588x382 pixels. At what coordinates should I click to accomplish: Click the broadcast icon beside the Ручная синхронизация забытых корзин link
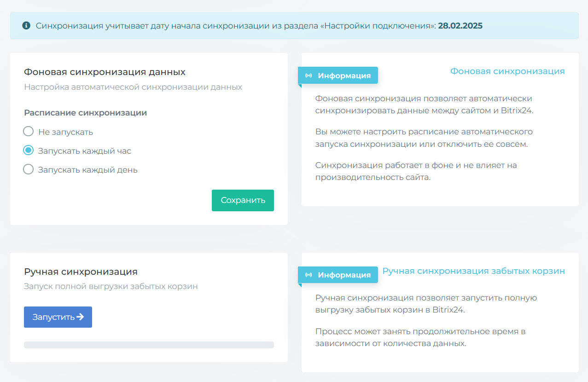click(309, 275)
